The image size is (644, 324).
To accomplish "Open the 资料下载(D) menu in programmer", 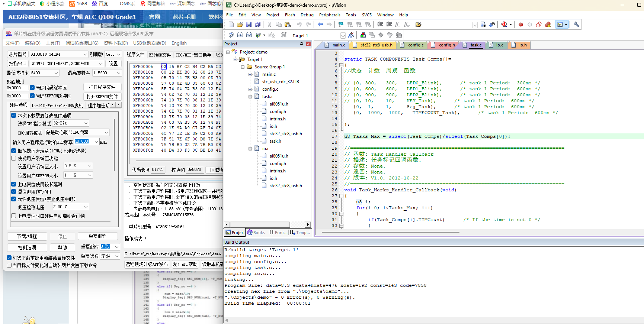I will point(116,43).
